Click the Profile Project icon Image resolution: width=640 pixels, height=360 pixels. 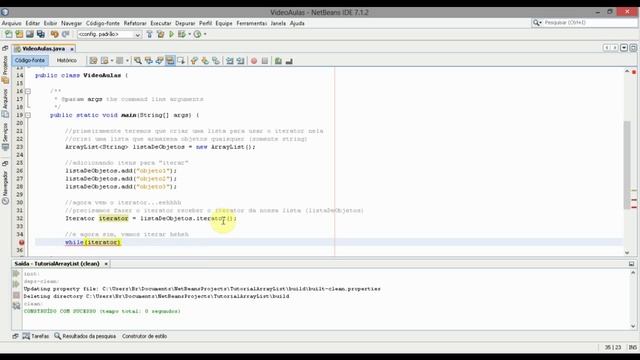point(198,34)
